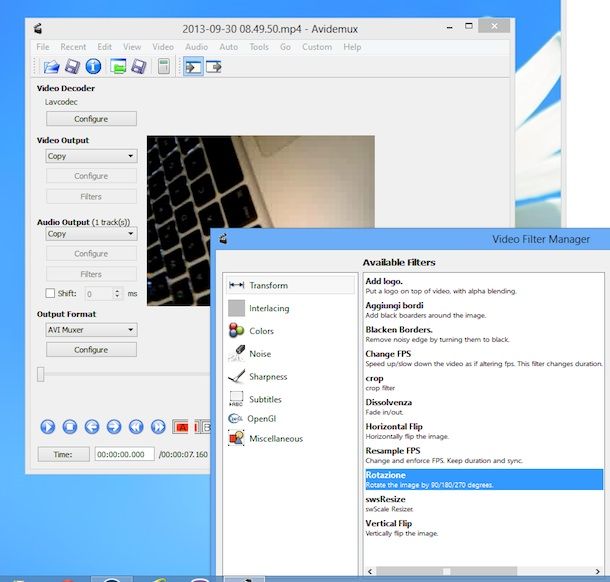Click Configure under Video Decoder

[x=91, y=119]
